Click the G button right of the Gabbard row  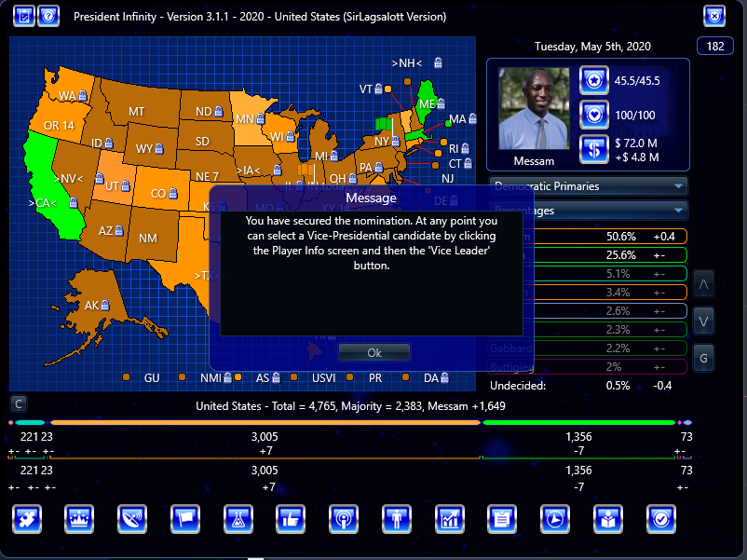(703, 358)
